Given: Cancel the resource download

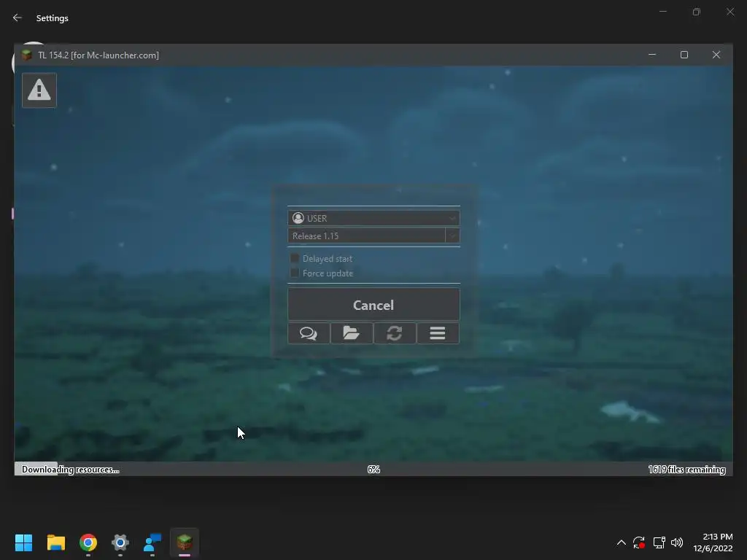Looking at the screenshot, I should pos(373,305).
